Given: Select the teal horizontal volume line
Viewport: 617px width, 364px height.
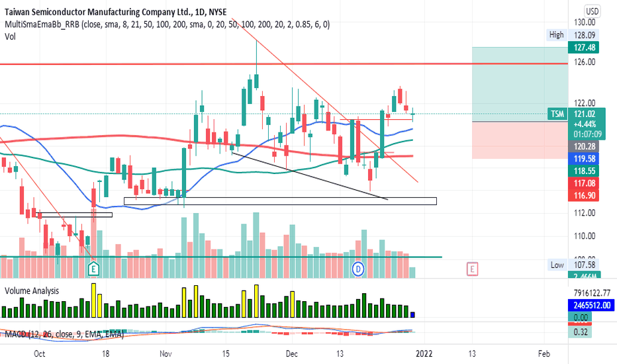Looking at the screenshot, I should coord(220,257).
